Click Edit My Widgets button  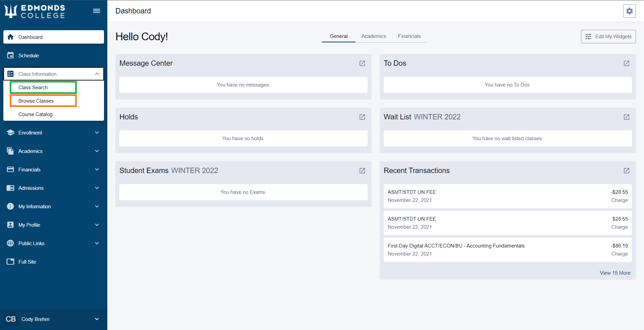(x=608, y=37)
